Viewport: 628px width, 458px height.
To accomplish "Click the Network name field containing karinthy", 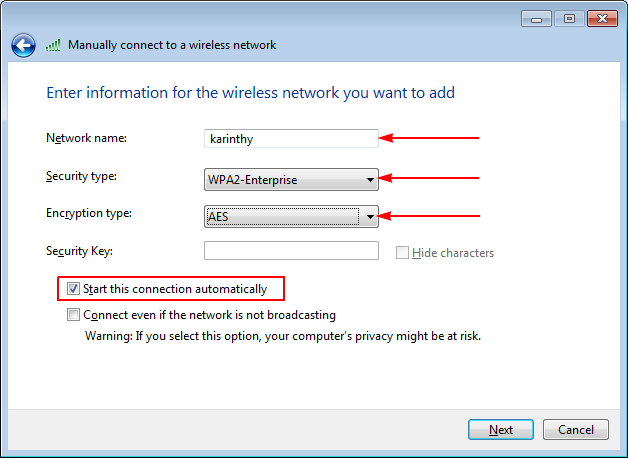I will coord(290,139).
